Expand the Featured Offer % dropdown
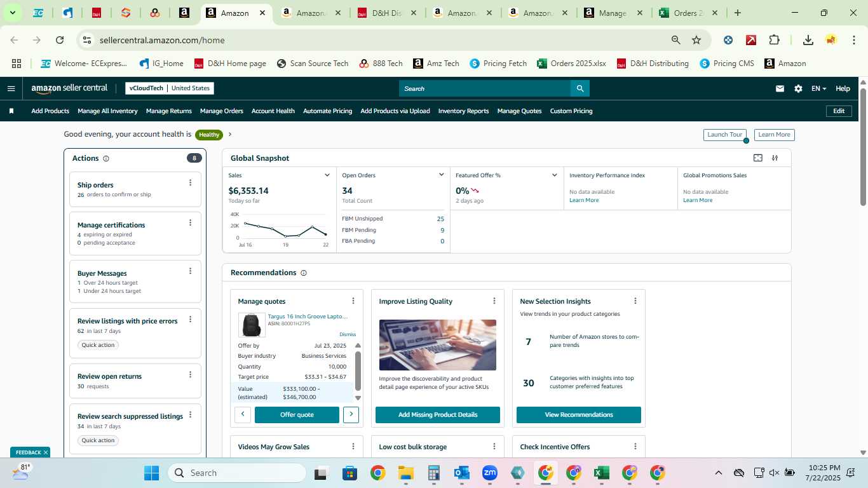This screenshot has width=868, height=488. pos(554,175)
